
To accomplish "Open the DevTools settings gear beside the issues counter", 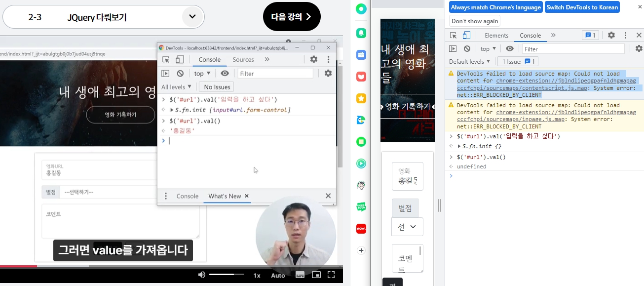I will (x=611, y=35).
